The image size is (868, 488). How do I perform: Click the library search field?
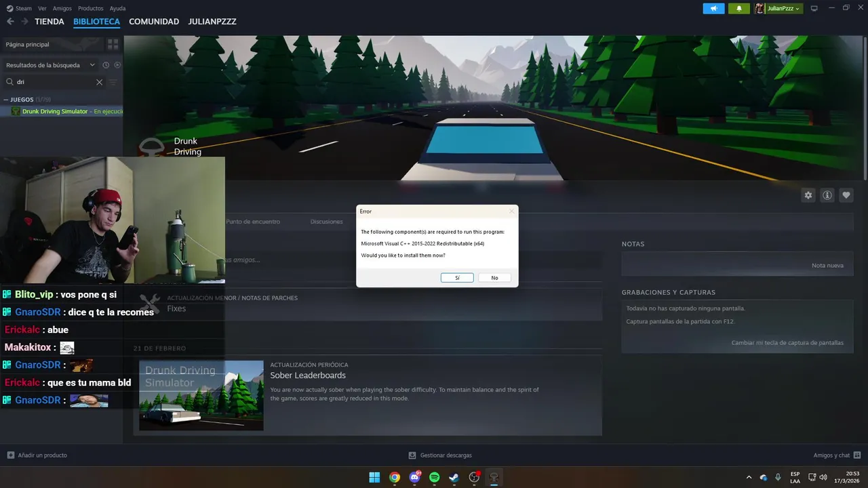pos(54,82)
